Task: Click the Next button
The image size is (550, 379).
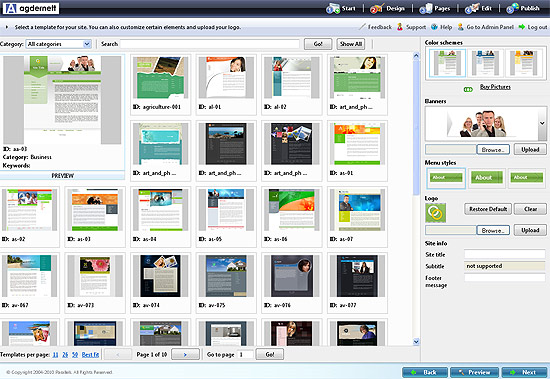Action: 524,372
